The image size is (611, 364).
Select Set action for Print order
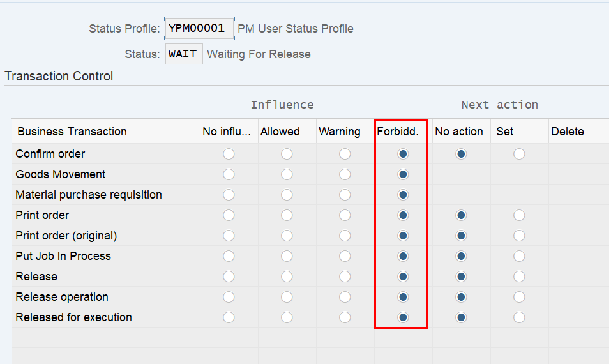(x=519, y=215)
